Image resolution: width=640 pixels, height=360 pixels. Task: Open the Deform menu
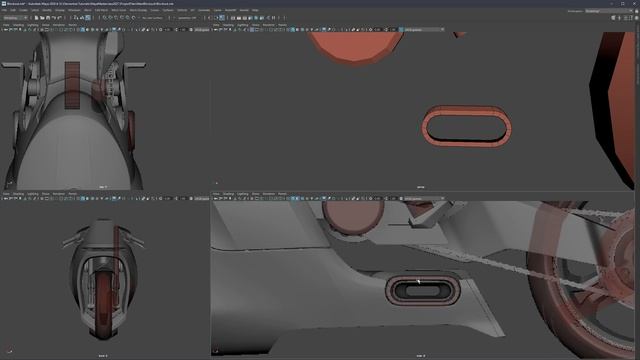click(x=182, y=10)
